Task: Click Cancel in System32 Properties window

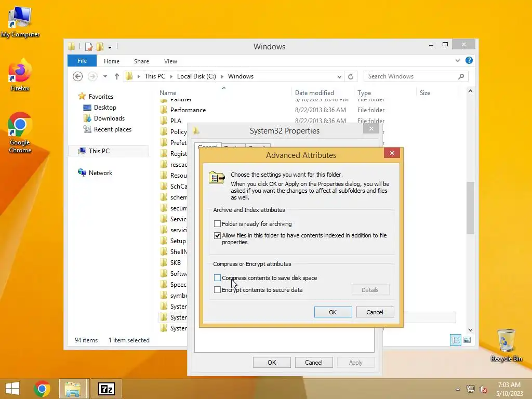Action: pyautogui.click(x=314, y=362)
